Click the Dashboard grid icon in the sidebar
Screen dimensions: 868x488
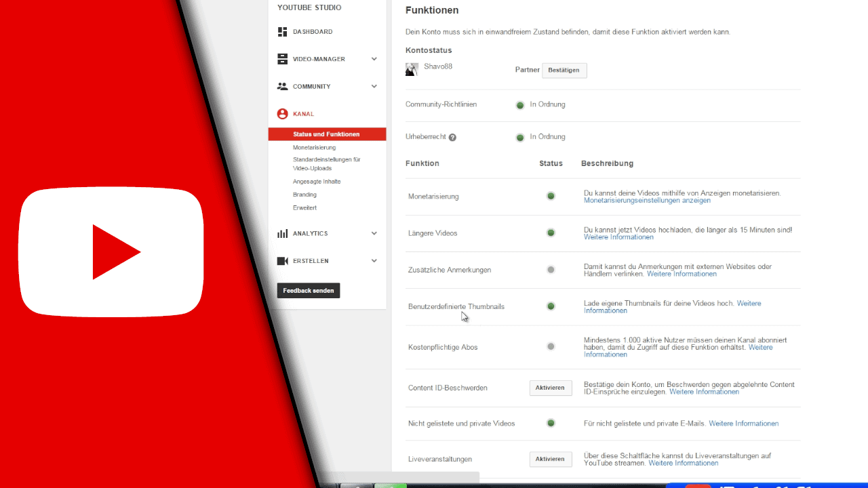[x=282, y=32]
